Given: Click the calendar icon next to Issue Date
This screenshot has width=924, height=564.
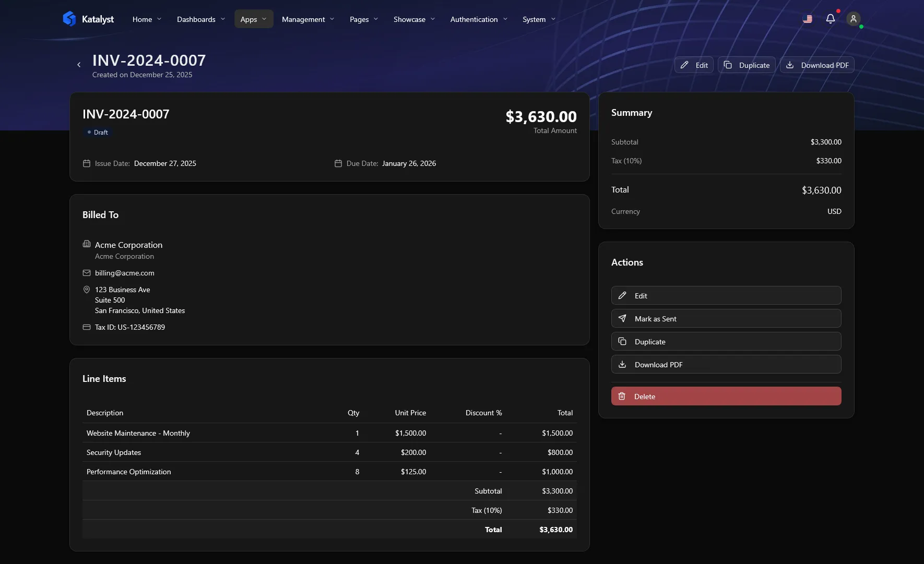Looking at the screenshot, I should [87, 163].
